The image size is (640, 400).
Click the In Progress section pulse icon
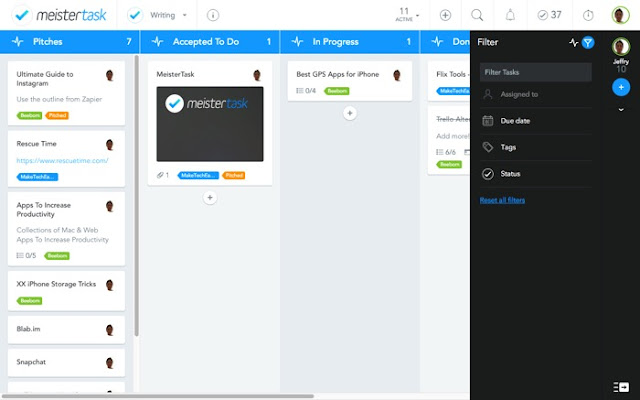coord(298,42)
